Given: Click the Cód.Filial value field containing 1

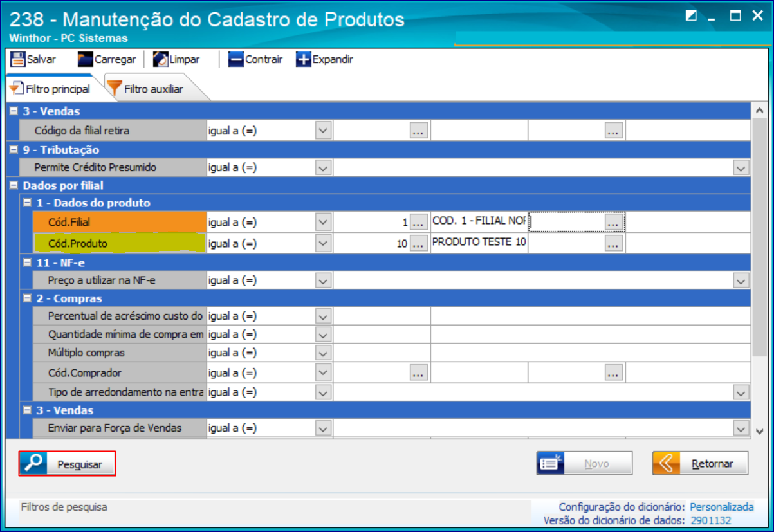Looking at the screenshot, I should coord(372,222).
